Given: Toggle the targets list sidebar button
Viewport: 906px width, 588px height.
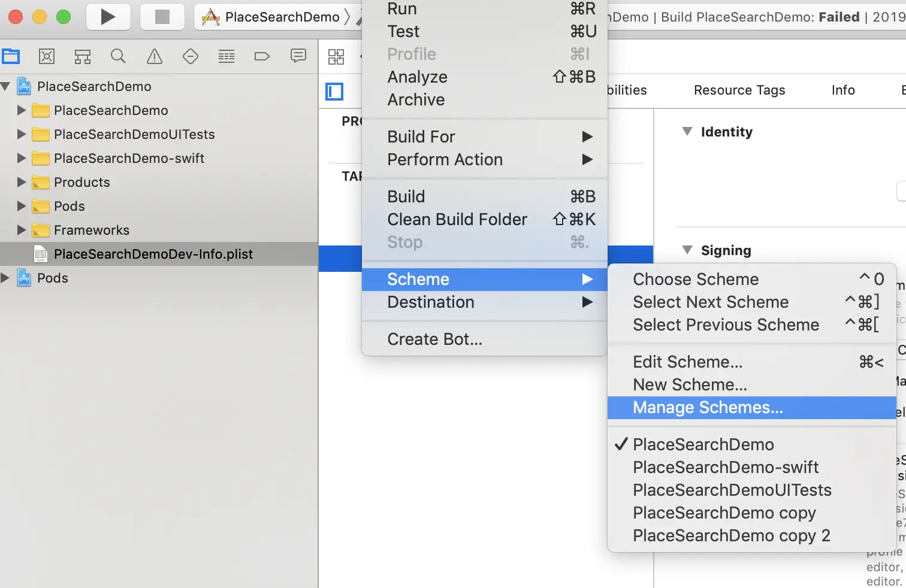Looking at the screenshot, I should 334,92.
